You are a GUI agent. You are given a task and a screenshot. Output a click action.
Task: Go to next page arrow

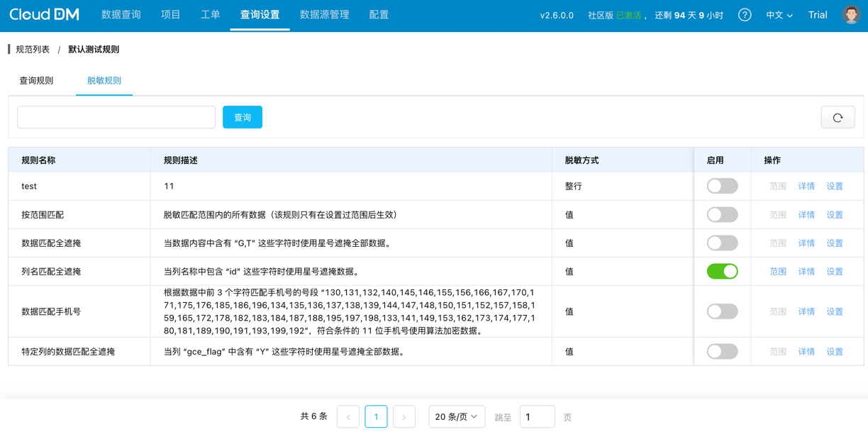[404, 417]
